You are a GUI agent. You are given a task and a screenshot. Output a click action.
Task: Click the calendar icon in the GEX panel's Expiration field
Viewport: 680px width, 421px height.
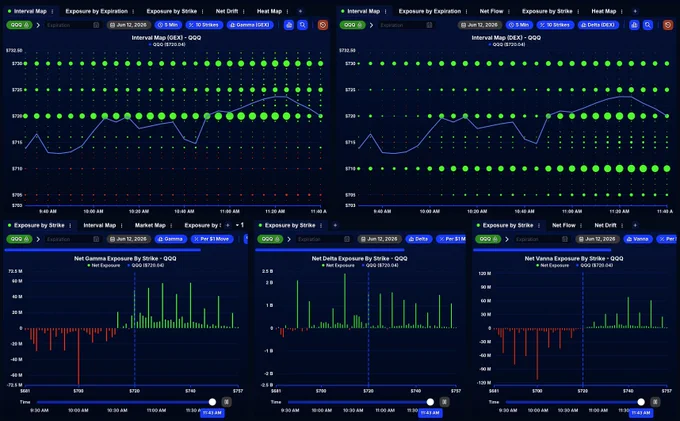96,25
